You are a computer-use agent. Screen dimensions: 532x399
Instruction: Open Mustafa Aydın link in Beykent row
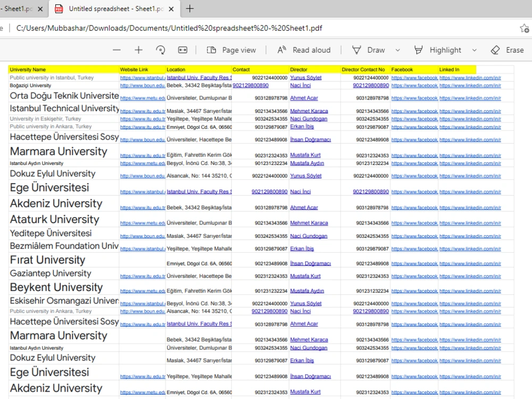coord(307,291)
